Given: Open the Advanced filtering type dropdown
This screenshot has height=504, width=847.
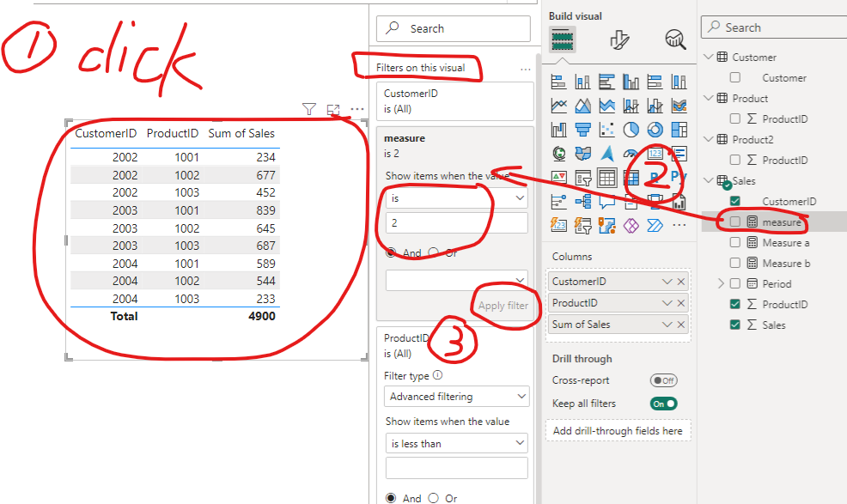Looking at the screenshot, I should tap(456, 397).
